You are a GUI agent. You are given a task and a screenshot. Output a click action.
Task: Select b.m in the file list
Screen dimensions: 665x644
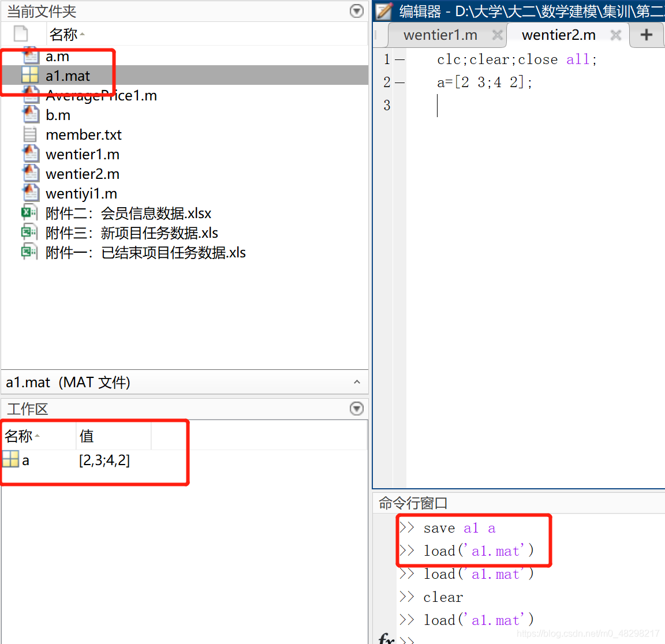pyautogui.click(x=58, y=115)
